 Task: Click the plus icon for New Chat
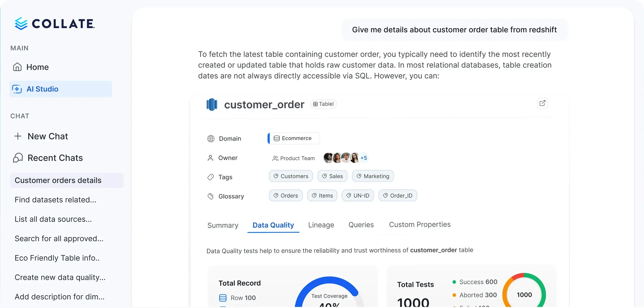(18, 136)
